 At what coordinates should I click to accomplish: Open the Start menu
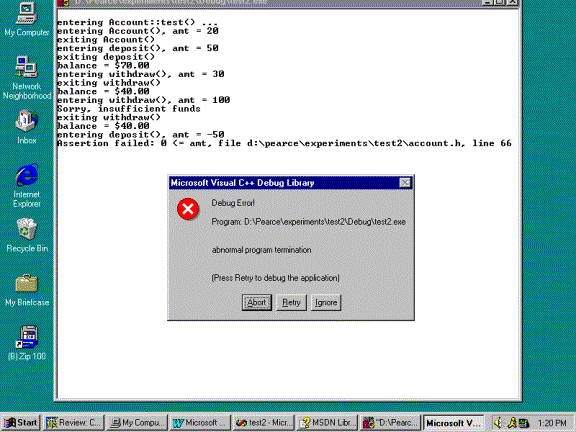[x=21, y=423]
